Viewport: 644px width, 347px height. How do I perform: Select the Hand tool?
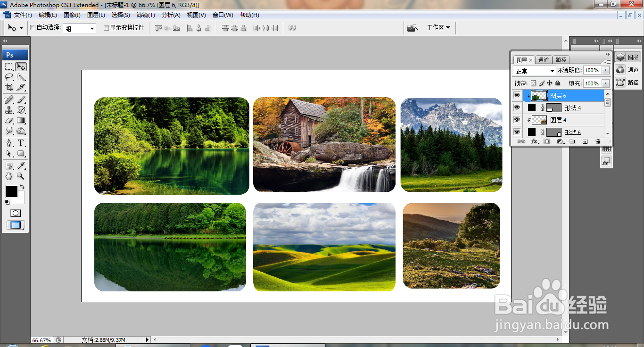pyautogui.click(x=9, y=176)
